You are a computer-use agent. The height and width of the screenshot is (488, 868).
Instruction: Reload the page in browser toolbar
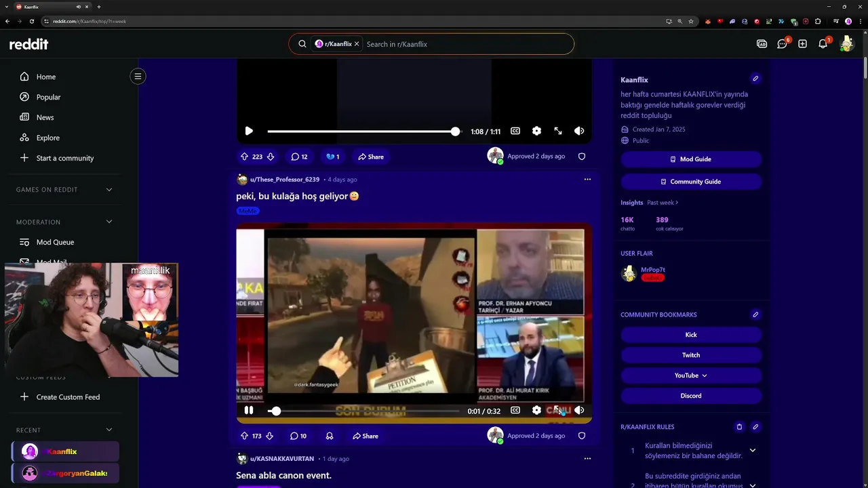coord(32,21)
